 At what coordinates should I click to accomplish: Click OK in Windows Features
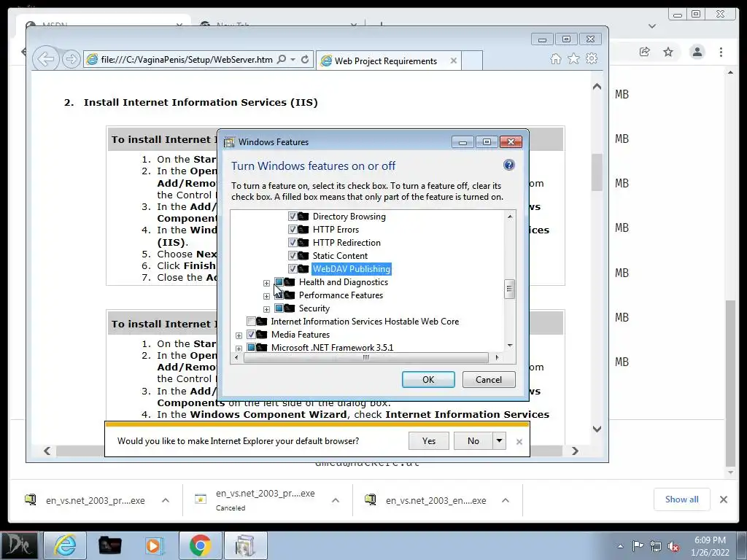pyautogui.click(x=428, y=379)
